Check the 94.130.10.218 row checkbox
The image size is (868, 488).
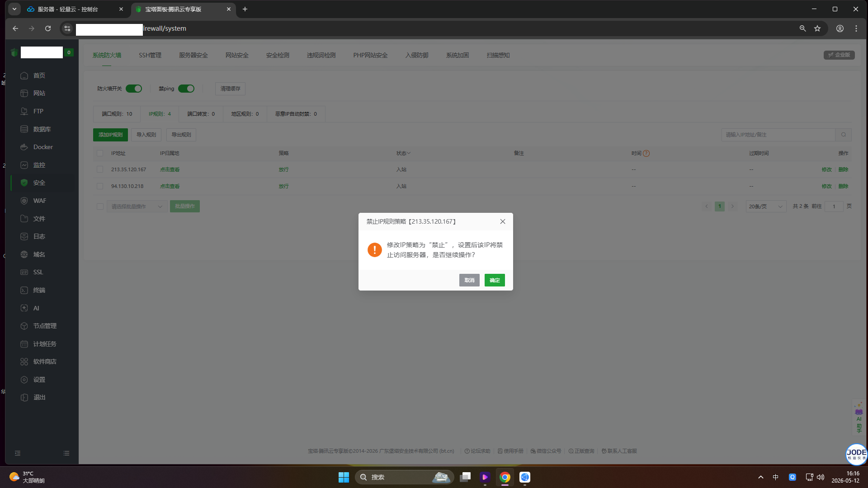(100, 186)
